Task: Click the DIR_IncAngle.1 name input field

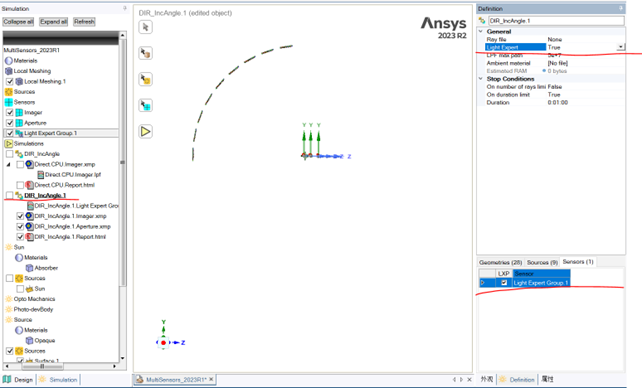Action: click(556, 20)
